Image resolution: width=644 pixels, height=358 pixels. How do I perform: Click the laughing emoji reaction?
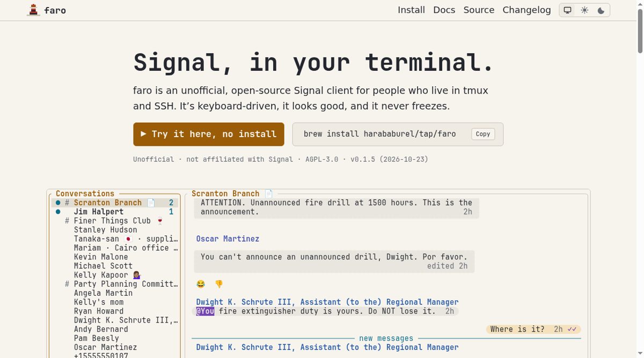tap(201, 284)
